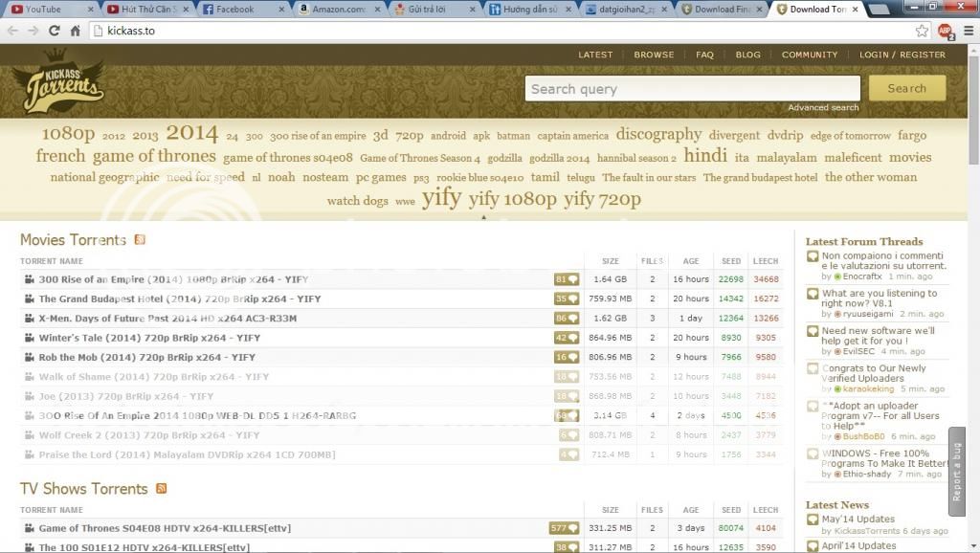Open comments for X-Men Days of Future Past

tap(567, 318)
